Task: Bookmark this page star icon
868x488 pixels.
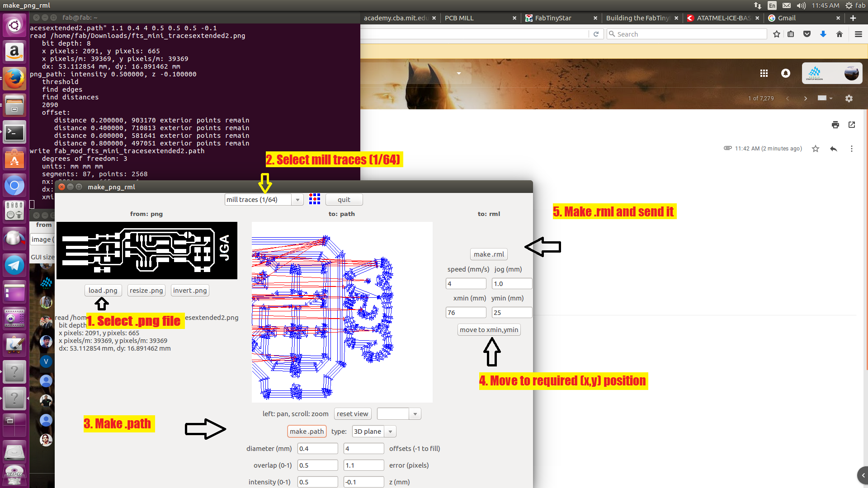Action: [x=777, y=34]
